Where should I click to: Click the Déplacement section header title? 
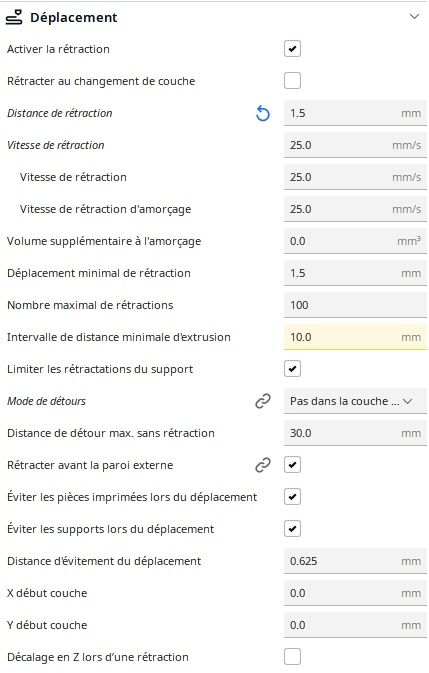(73, 18)
